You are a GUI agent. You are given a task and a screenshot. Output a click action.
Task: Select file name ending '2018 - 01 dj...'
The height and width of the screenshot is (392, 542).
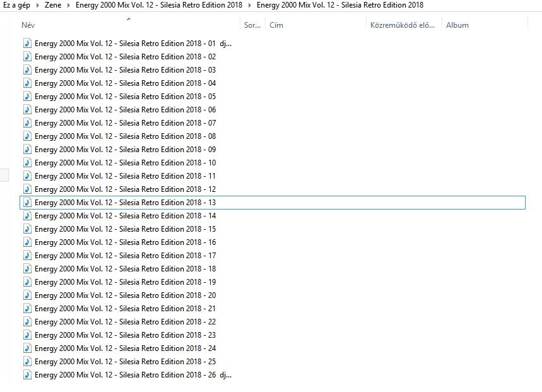click(x=133, y=43)
